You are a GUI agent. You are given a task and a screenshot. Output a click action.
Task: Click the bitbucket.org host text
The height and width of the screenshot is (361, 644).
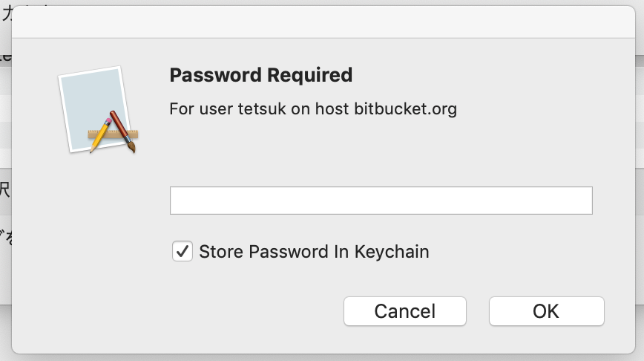click(x=405, y=109)
